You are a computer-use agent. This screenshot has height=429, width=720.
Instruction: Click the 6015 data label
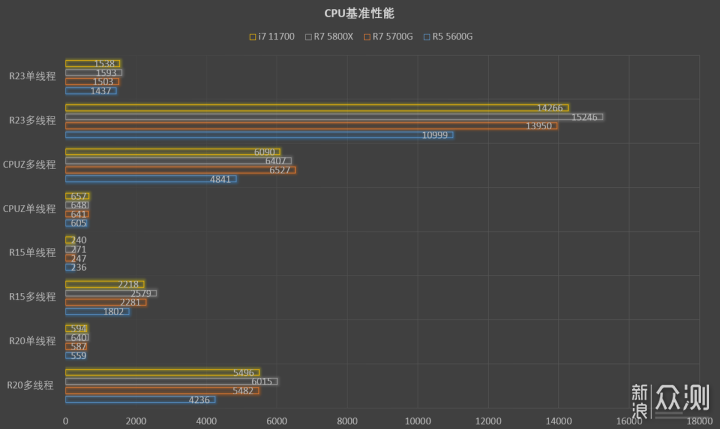262,382
